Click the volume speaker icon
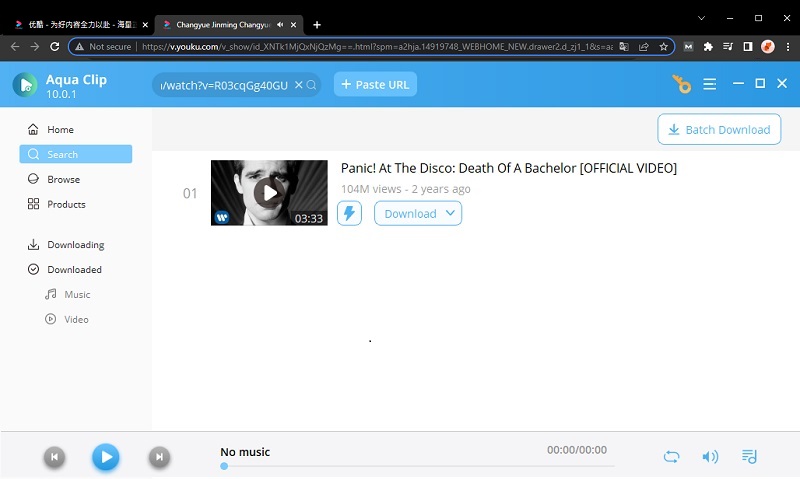This screenshot has height=479, width=800. click(710, 457)
